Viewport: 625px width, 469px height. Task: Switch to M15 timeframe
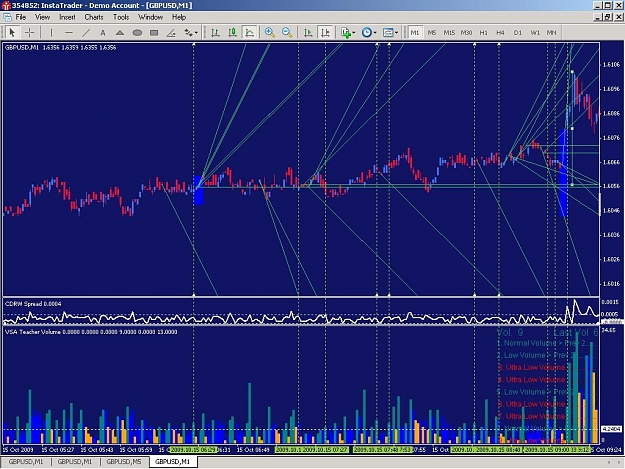pyautogui.click(x=449, y=32)
